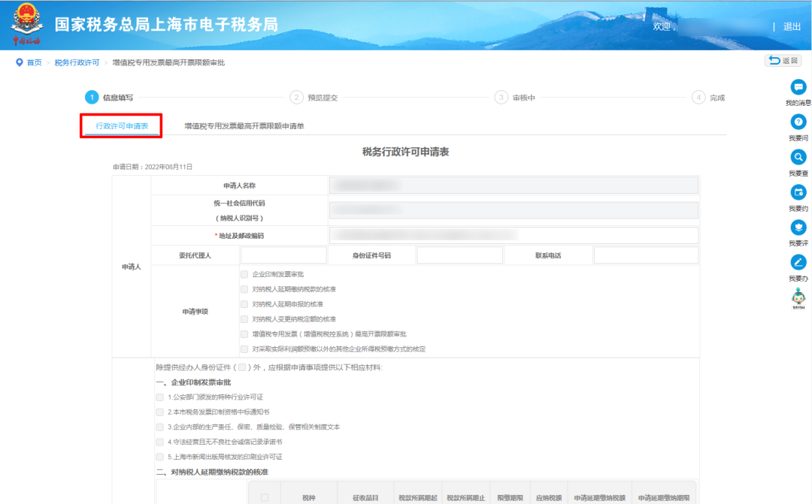Check 企业印制发票审批 checkbox
The height and width of the screenshot is (504, 812).
pos(244,274)
